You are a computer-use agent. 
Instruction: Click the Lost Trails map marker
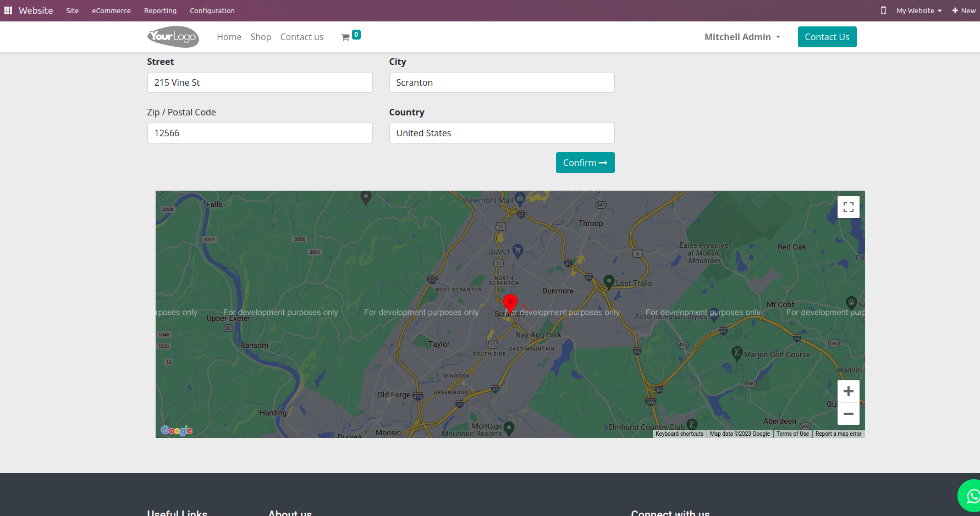pos(609,281)
